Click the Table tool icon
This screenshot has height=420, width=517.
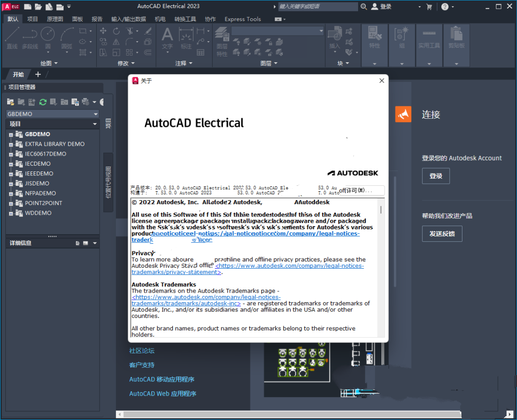point(201,53)
